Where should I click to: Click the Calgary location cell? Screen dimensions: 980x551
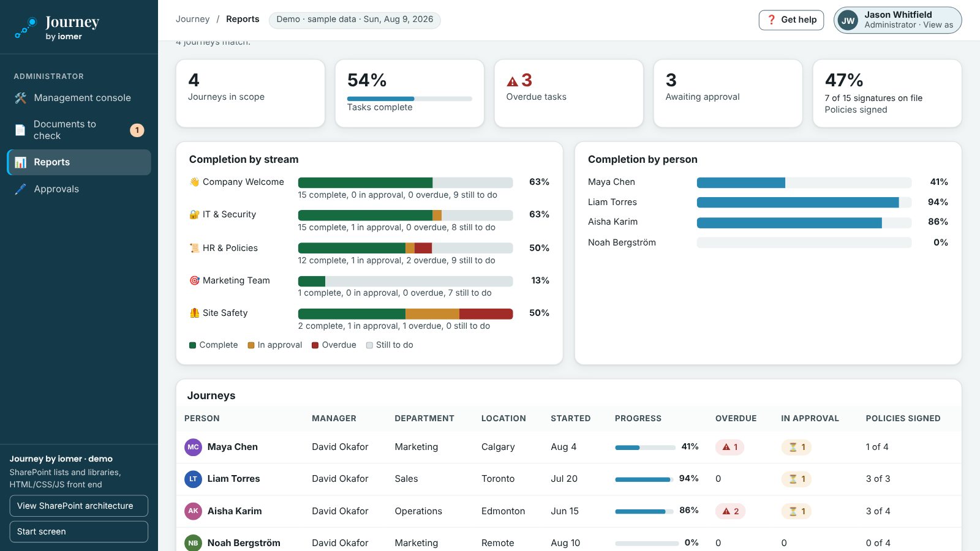(x=498, y=447)
